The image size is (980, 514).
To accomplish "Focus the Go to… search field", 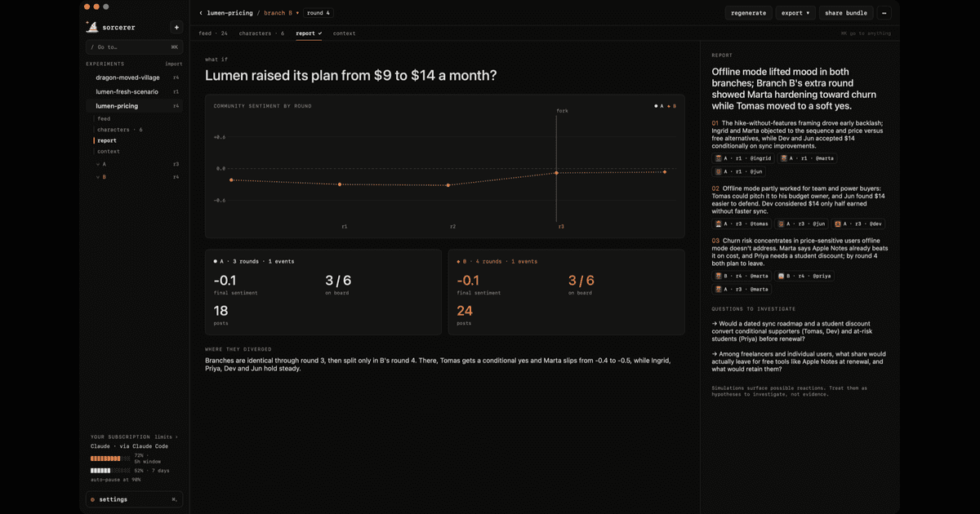I will click(134, 47).
